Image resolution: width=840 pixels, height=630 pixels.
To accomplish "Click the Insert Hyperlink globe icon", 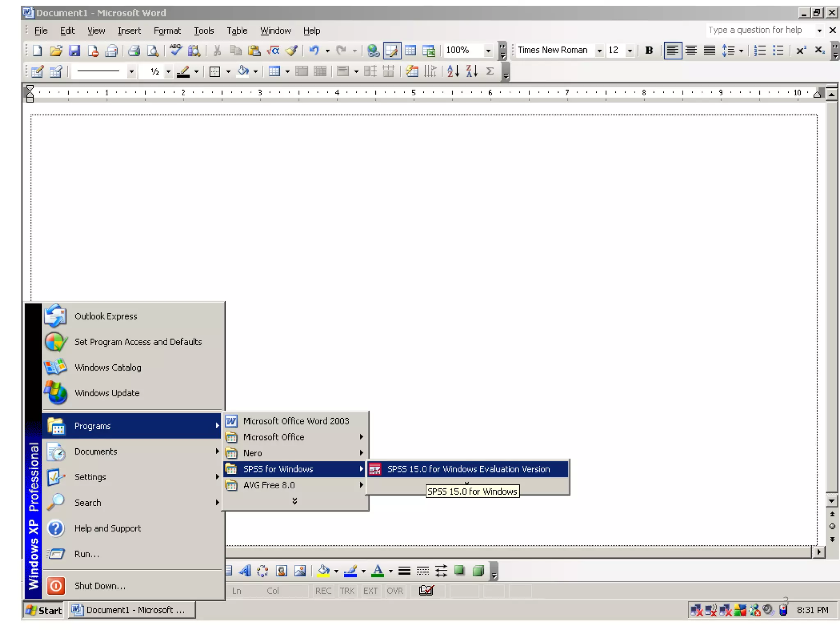I will [x=373, y=50].
